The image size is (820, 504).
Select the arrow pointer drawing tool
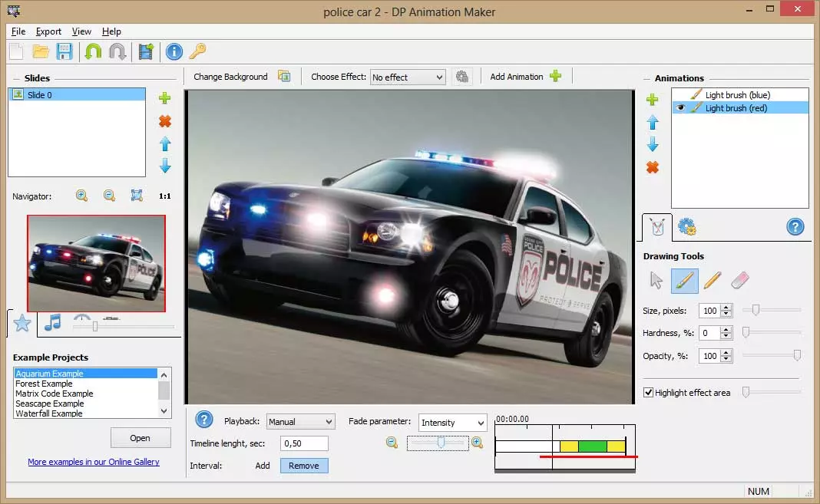click(656, 281)
